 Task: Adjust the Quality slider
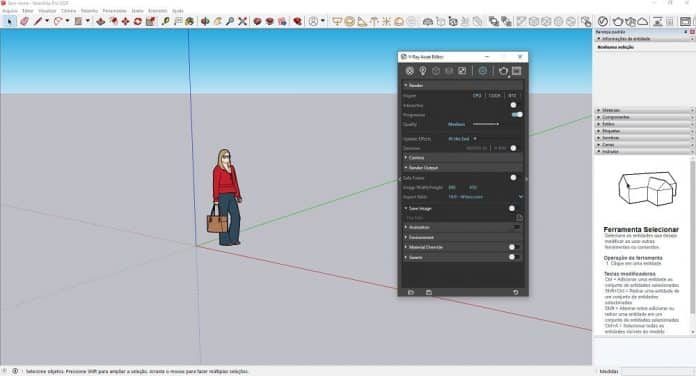486,124
